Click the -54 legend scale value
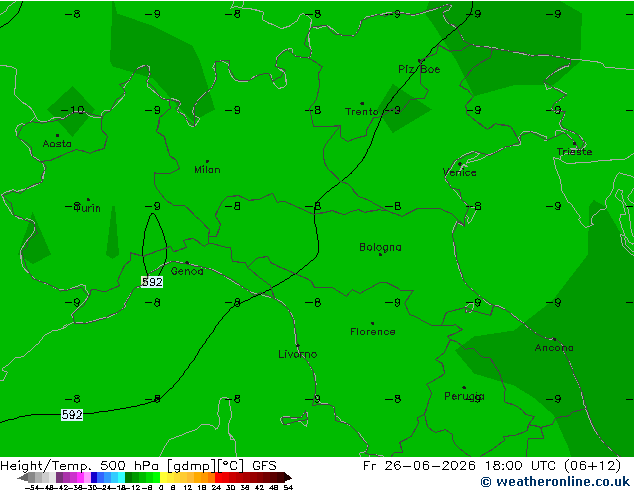Image resolution: width=634 pixels, height=490 pixels. click(x=32, y=487)
